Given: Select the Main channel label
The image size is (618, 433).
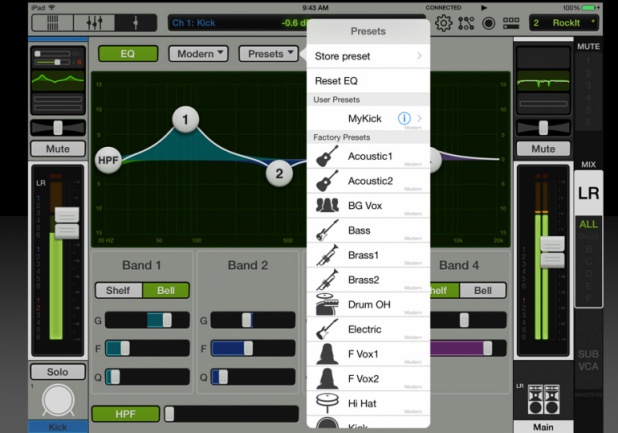Looking at the screenshot, I should click(543, 427).
